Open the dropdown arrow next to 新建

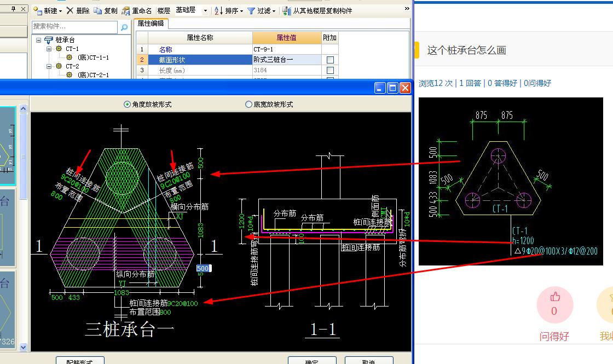point(60,11)
